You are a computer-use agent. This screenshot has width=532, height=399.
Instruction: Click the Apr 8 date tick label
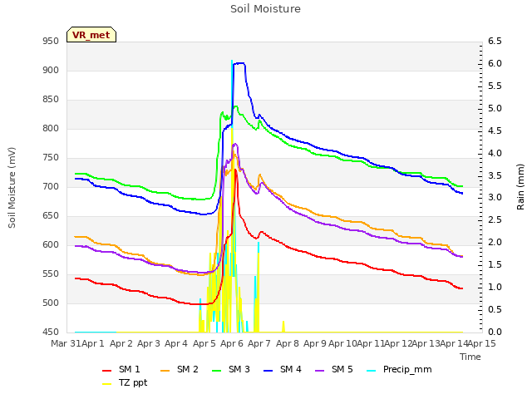click(288, 343)
